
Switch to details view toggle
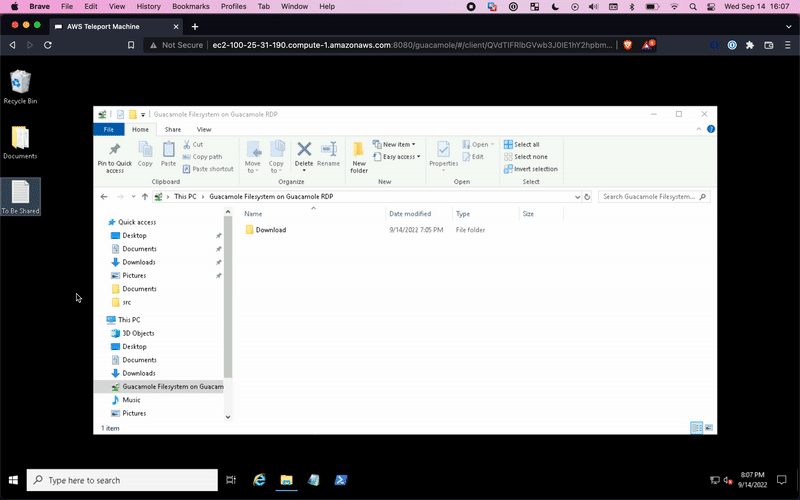[x=696, y=427]
